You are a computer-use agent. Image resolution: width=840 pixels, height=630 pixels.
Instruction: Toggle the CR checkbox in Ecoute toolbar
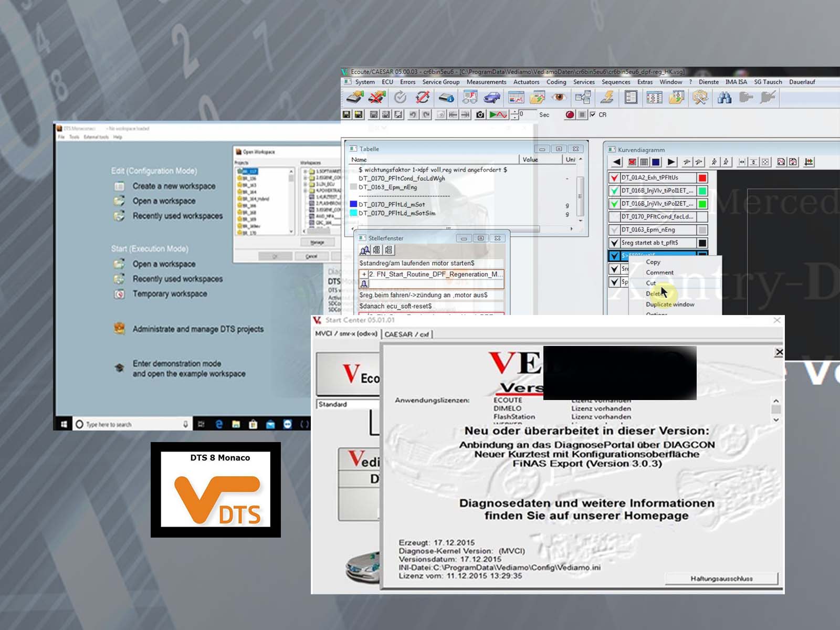pyautogui.click(x=593, y=114)
